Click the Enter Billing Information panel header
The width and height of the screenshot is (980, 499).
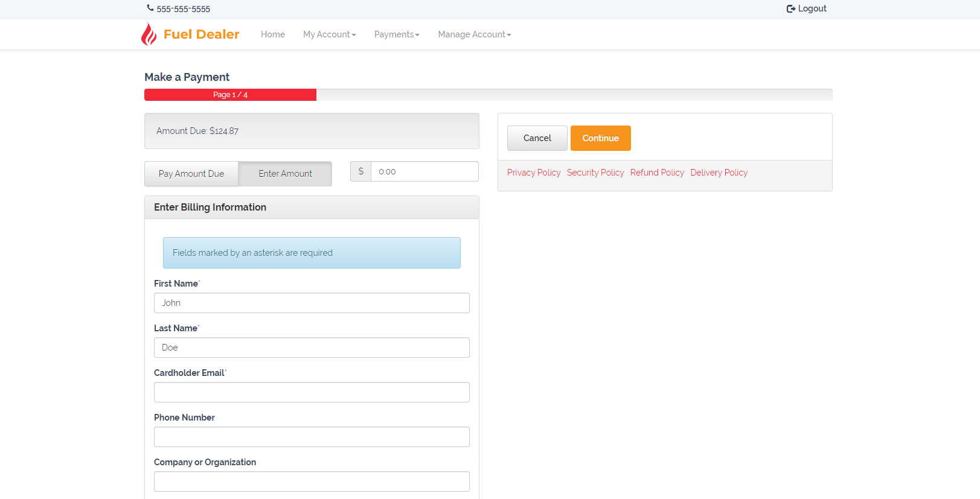[x=312, y=207]
